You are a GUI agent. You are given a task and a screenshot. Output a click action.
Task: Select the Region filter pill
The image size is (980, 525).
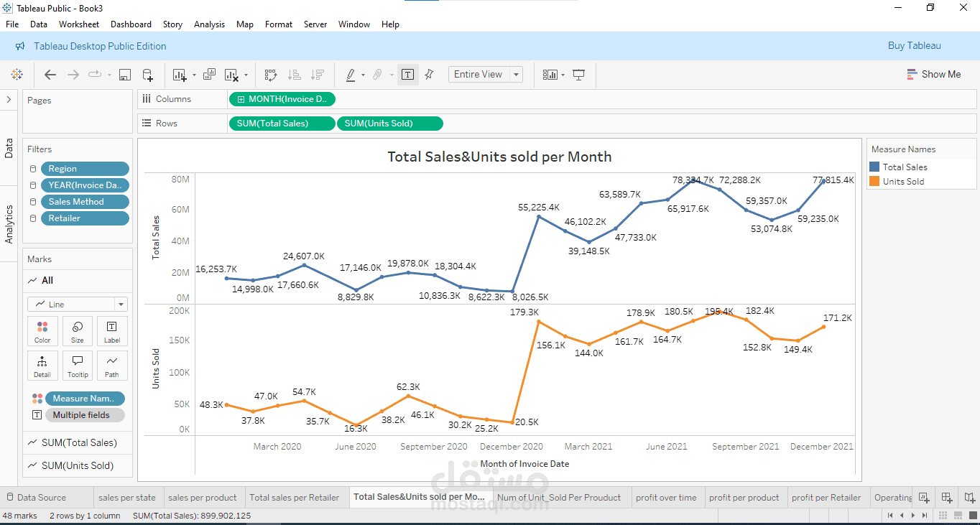(x=85, y=169)
